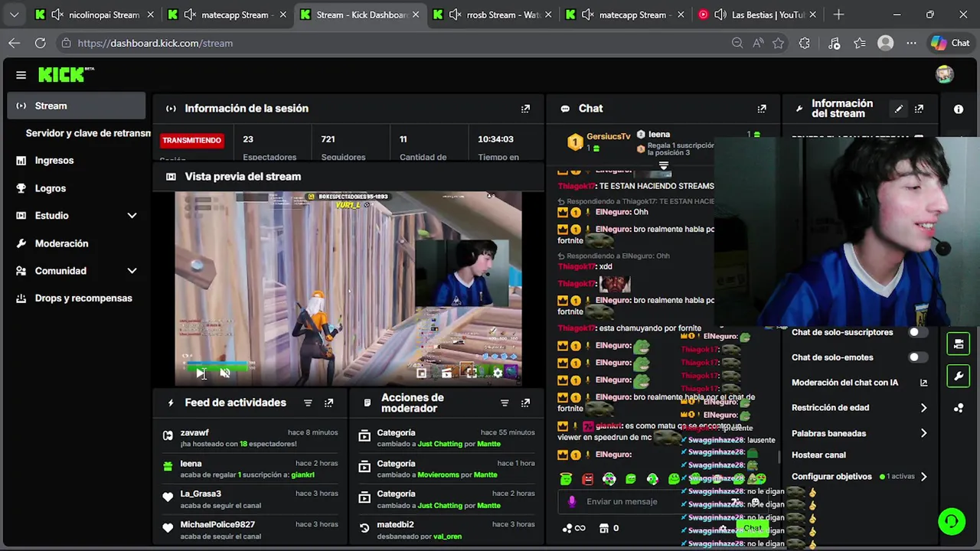Screen dimensions: 980x551
Task: Pop out the Acciones de moderador panel
Action: coord(525,403)
